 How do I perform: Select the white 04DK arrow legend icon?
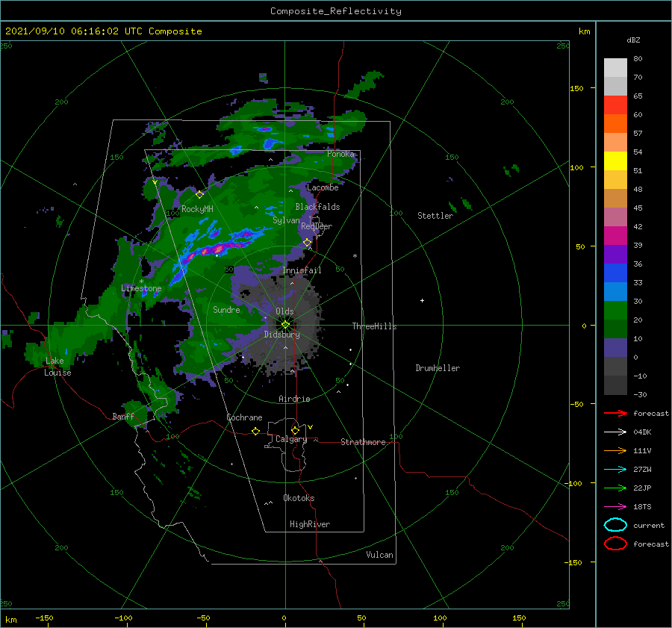[x=615, y=432]
